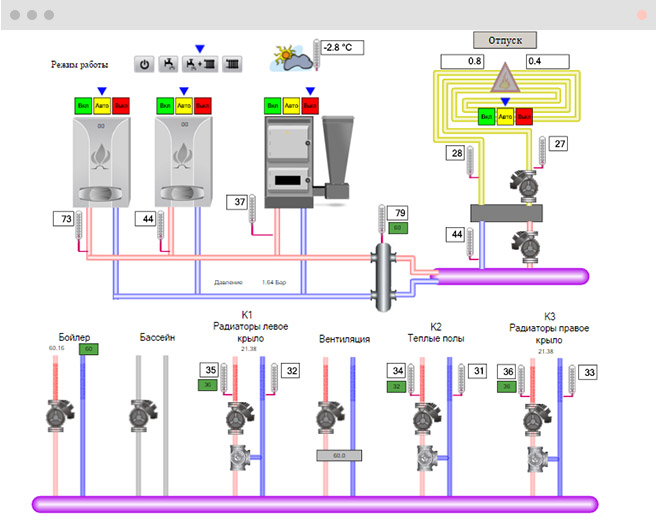Select the heating-only radiator mode icon
The height and width of the screenshot is (520, 656).
pyautogui.click(x=232, y=64)
